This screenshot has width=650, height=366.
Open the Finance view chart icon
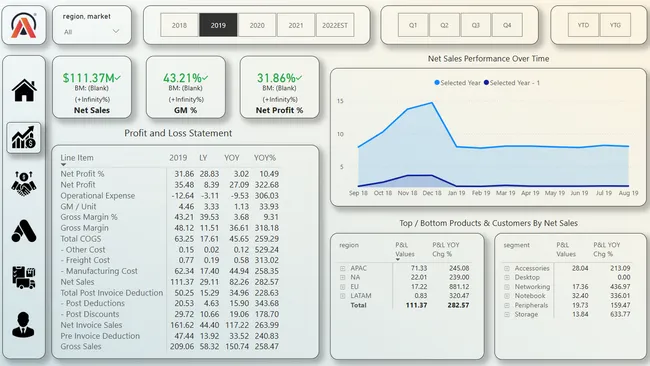tap(24, 138)
